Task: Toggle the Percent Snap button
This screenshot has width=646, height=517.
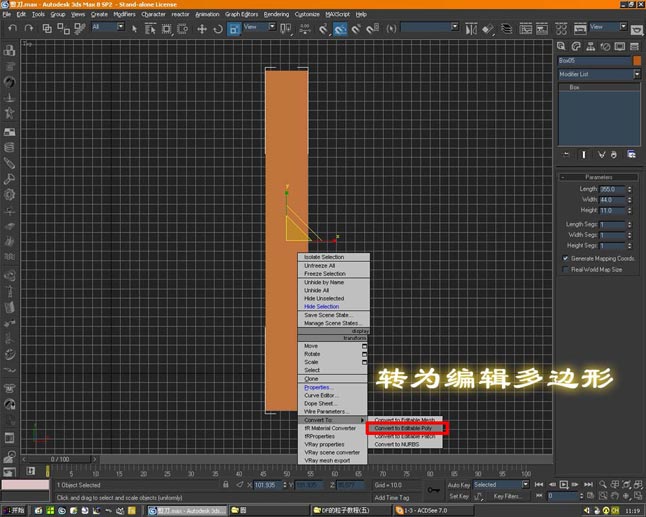Action: pyautogui.click(x=356, y=29)
